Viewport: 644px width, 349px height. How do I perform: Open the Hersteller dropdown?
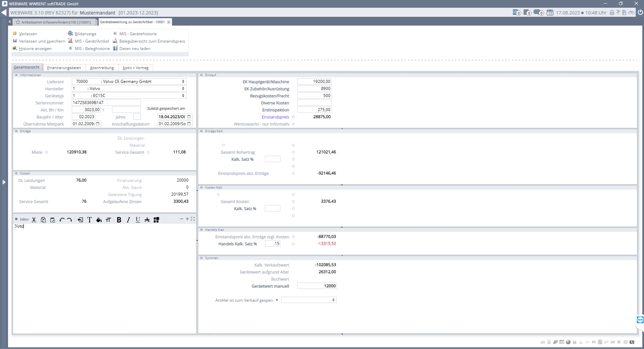183,89
